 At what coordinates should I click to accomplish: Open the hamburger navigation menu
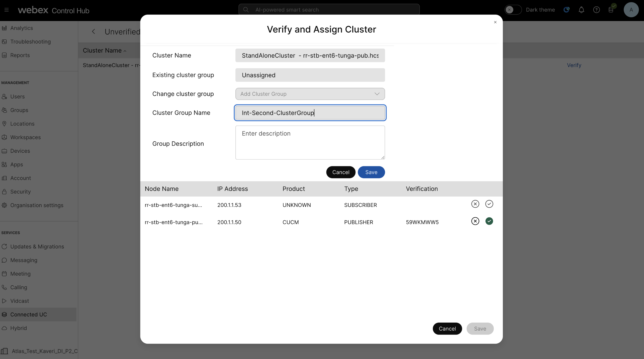pos(6,10)
